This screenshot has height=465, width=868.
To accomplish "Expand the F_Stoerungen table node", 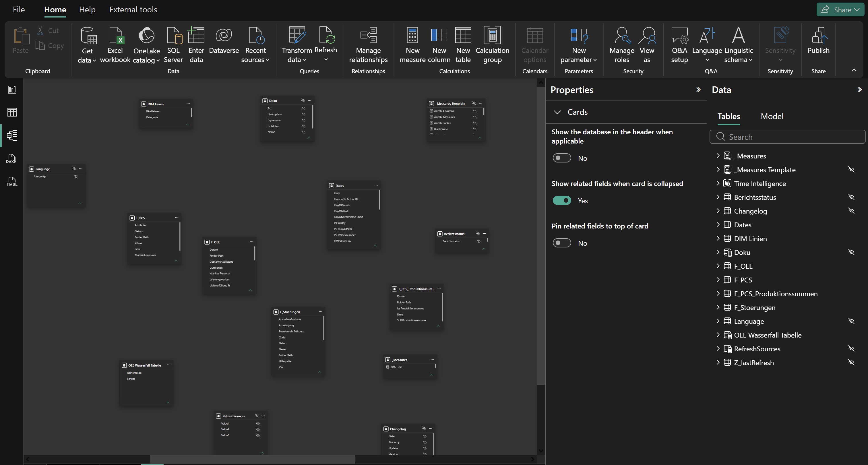I will point(718,307).
